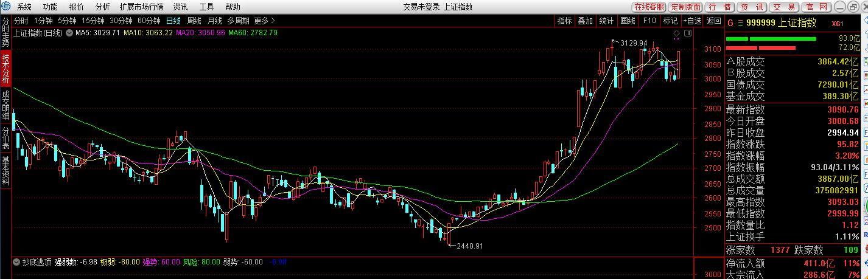
Task: Click the diamond marker icon above the chart
Action: 677,33
